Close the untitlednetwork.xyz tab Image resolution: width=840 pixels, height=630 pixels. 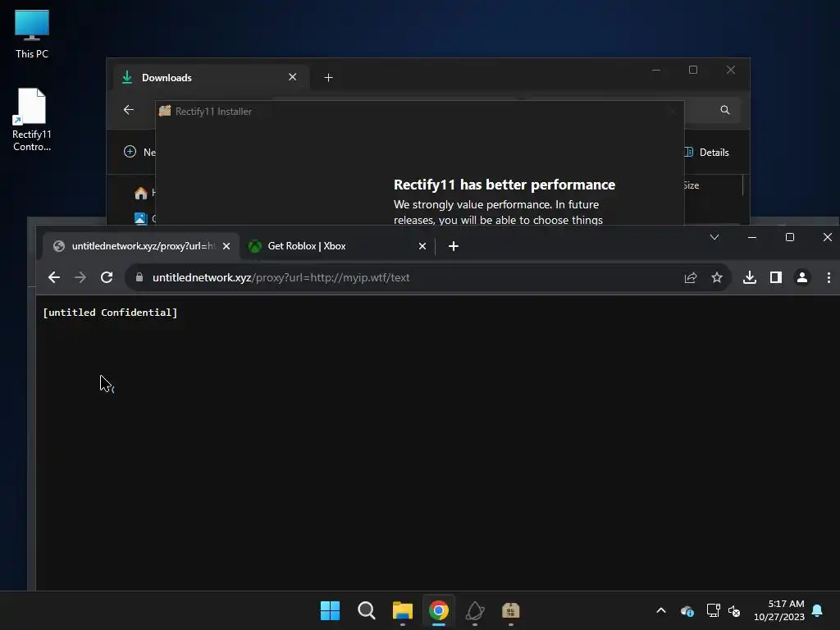point(226,246)
